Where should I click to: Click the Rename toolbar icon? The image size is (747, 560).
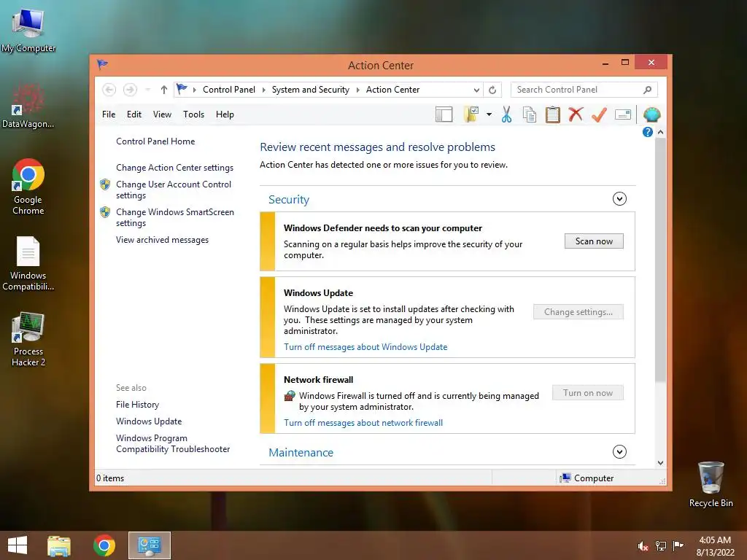623,114
